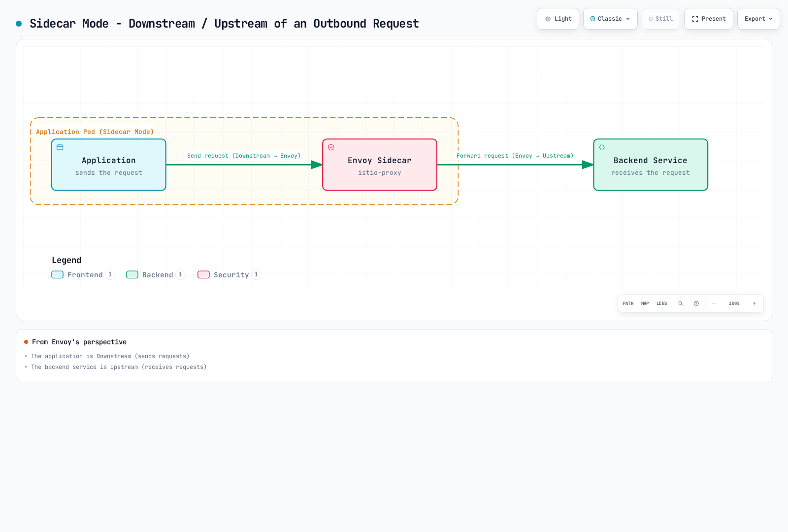The height and width of the screenshot is (532, 788).
Task: Click the search magnifier icon
Action: pyautogui.click(x=681, y=303)
